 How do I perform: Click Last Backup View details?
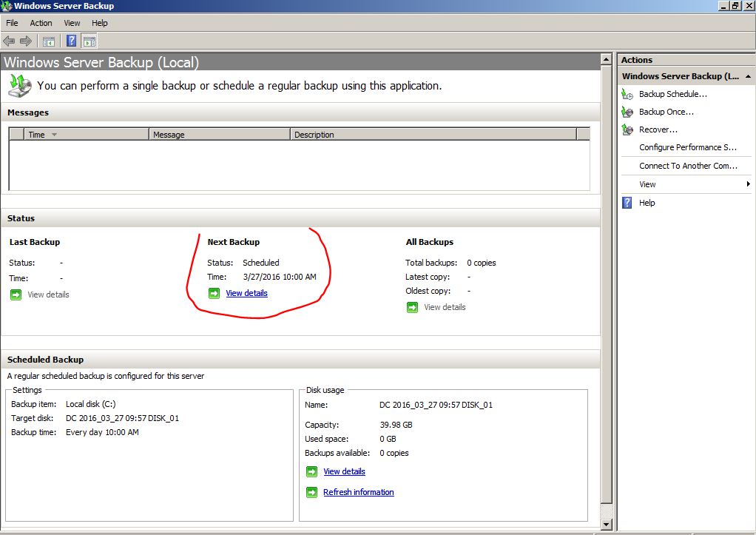tap(48, 295)
